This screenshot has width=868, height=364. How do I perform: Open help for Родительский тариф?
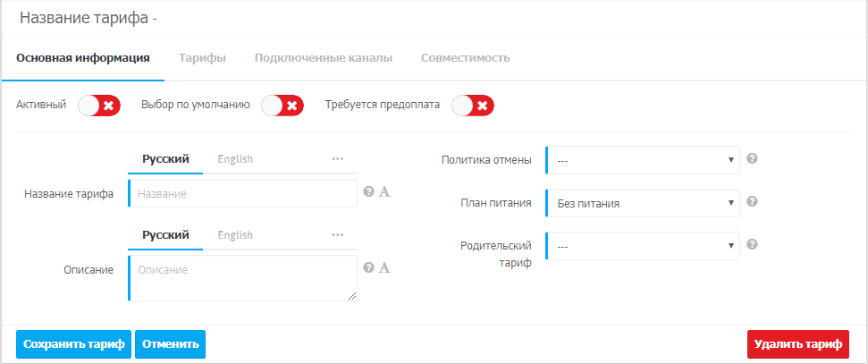(x=752, y=244)
